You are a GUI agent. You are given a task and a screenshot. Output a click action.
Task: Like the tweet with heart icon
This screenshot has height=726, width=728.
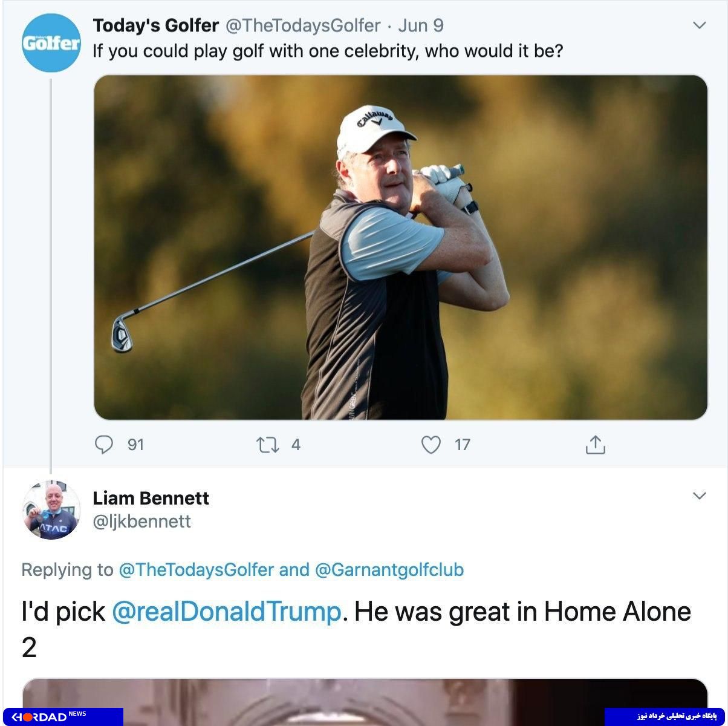(431, 445)
